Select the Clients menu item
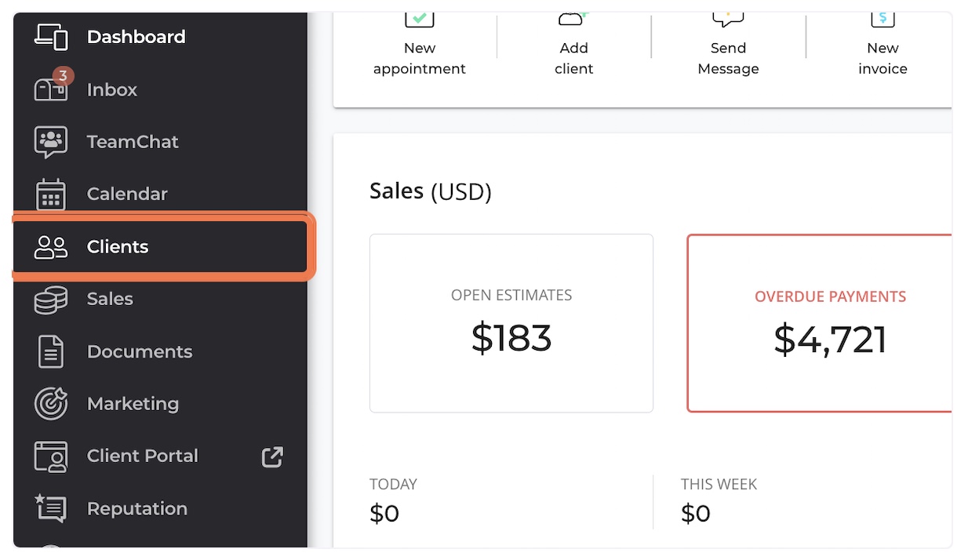This screenshot has height=560, width=979. click(x=160, y=247)
